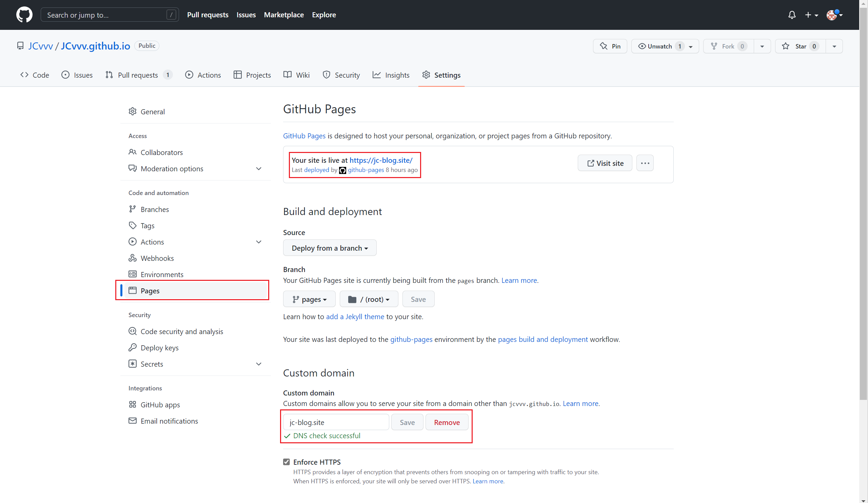Open Environments settings
This screenshot has width=868, height=503.
[x=195, y=274]
